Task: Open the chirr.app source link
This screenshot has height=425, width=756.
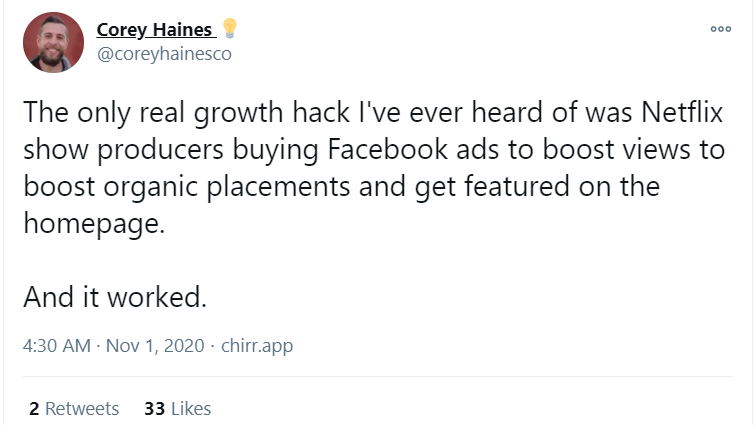Action: pos(254,346)
